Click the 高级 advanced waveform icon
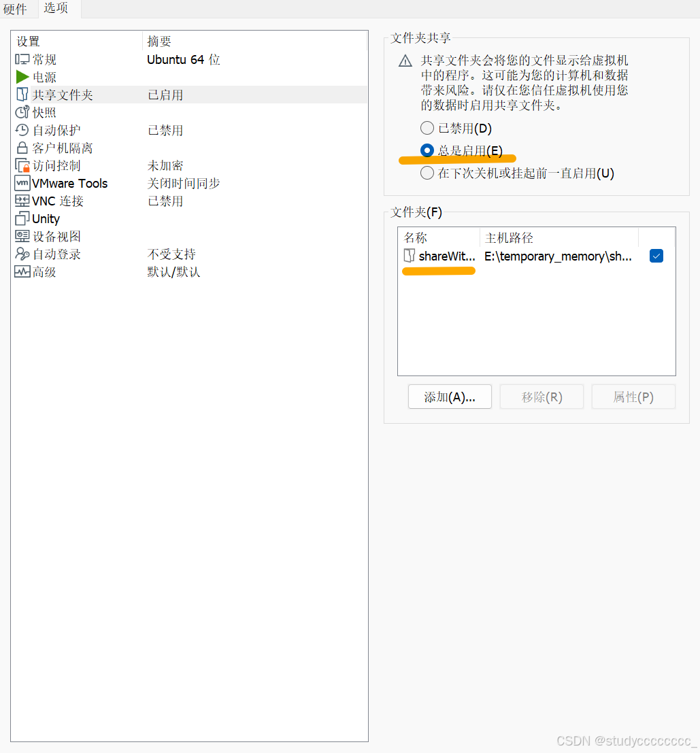 (x=22, y=272)
